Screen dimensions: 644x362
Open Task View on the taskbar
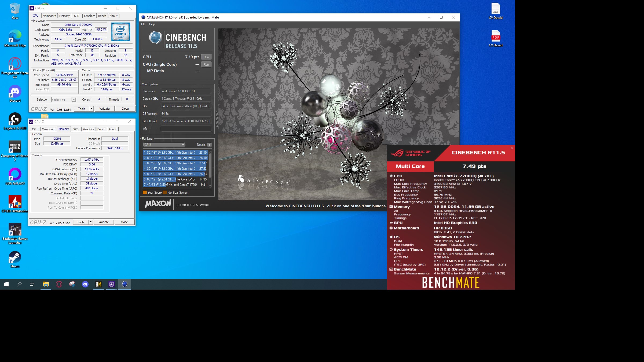[32, 284]
